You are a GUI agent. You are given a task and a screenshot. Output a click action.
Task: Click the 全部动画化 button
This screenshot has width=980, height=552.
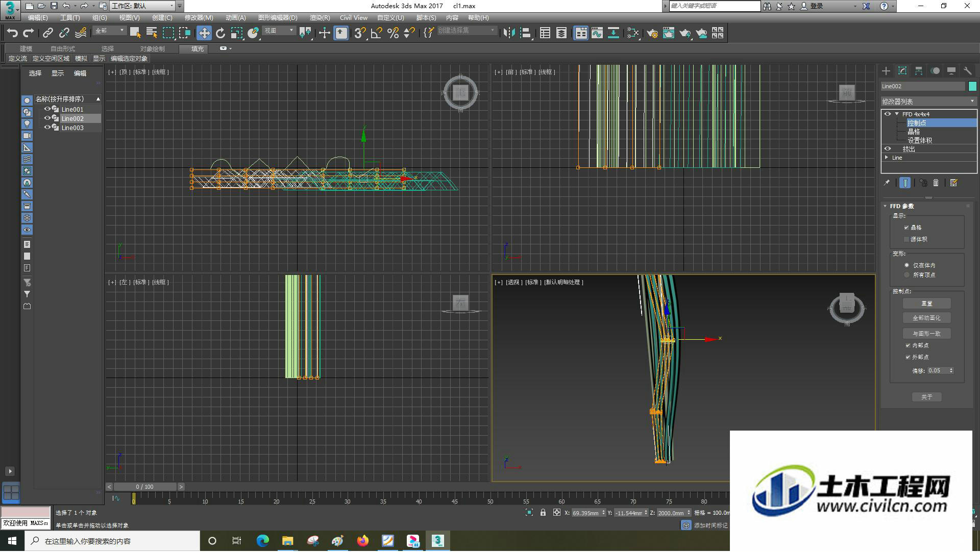coord(926,318)
